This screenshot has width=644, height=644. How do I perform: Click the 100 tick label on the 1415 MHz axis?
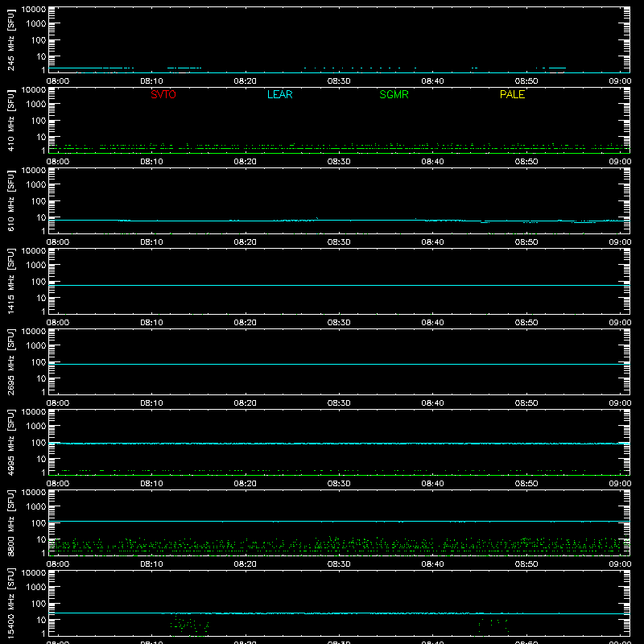pyautogui.click(x=39, y=281)
